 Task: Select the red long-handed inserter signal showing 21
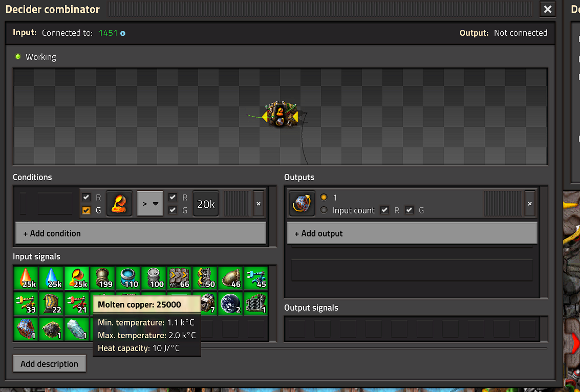77,303
